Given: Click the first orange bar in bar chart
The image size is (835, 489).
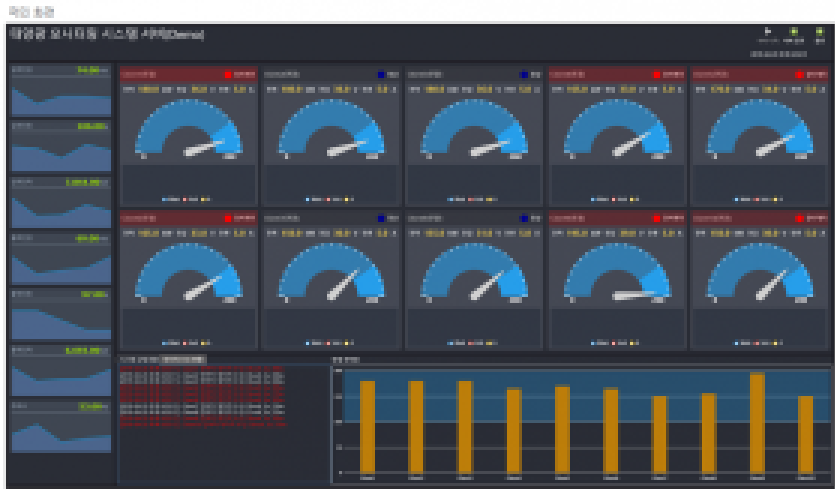Looking at the screenshot, I should click(x=367, y=427).
